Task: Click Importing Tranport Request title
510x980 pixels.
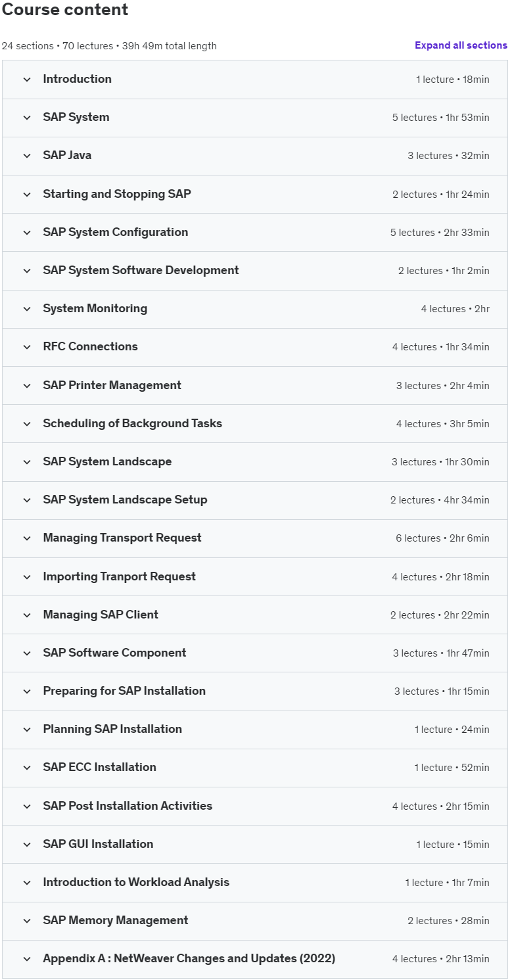Action: click(x=119, y=576)
